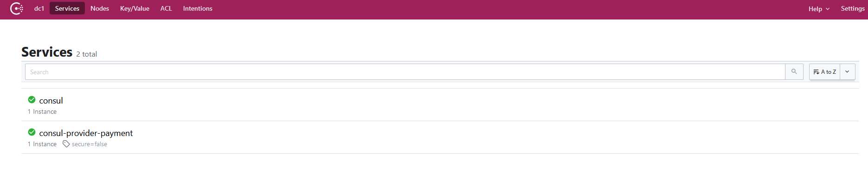
Task: Open the A to Z sort dropdown
Action: (x=825, y=72)
